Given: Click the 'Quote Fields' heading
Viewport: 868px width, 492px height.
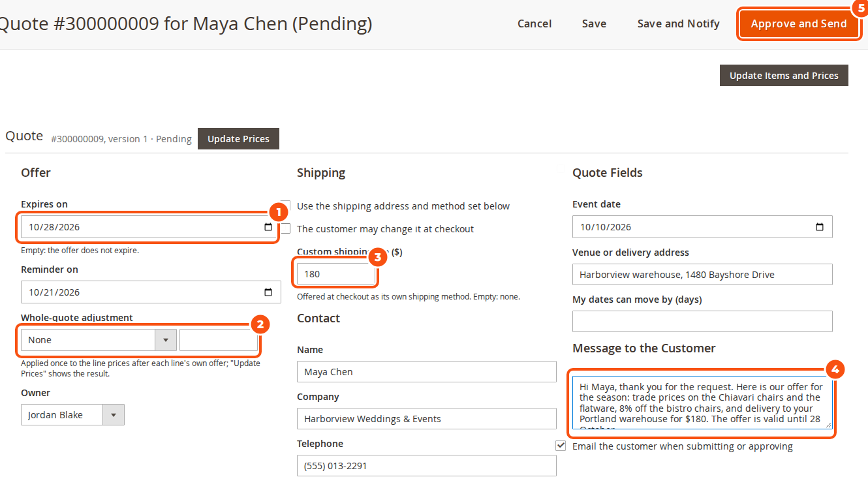Looking at the screenshot, I should (608, 173).
